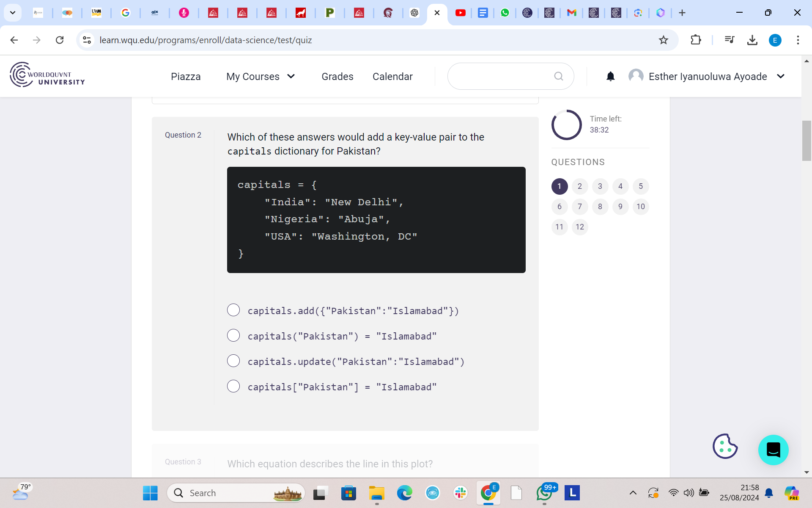Select radio button for capitals("Pakistan") = "Islamabad"
This screenshot has width=812, height=508.
click(233, 336)
